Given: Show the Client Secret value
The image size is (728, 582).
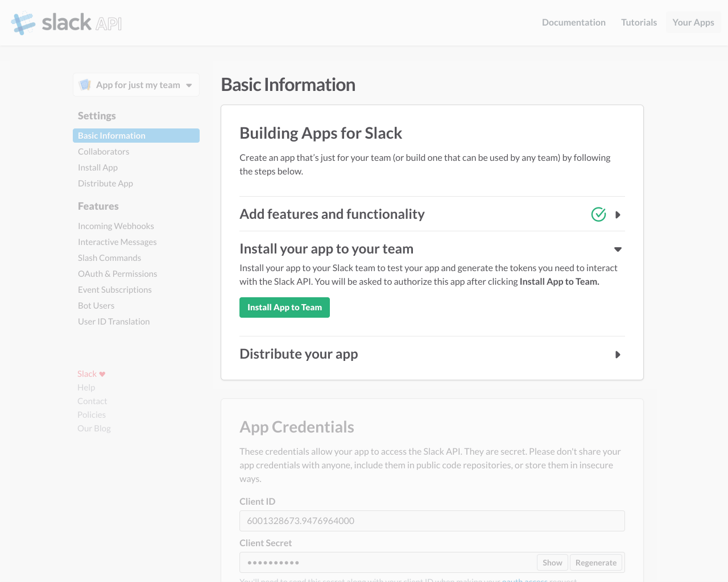Looking at the screenshot, I should pos(552,563).
